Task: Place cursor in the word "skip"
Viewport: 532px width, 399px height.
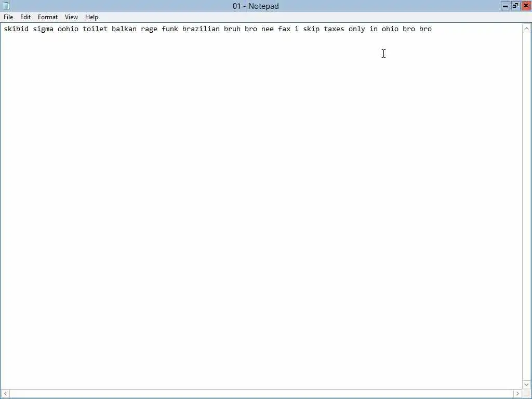Action: pos(311,29)
